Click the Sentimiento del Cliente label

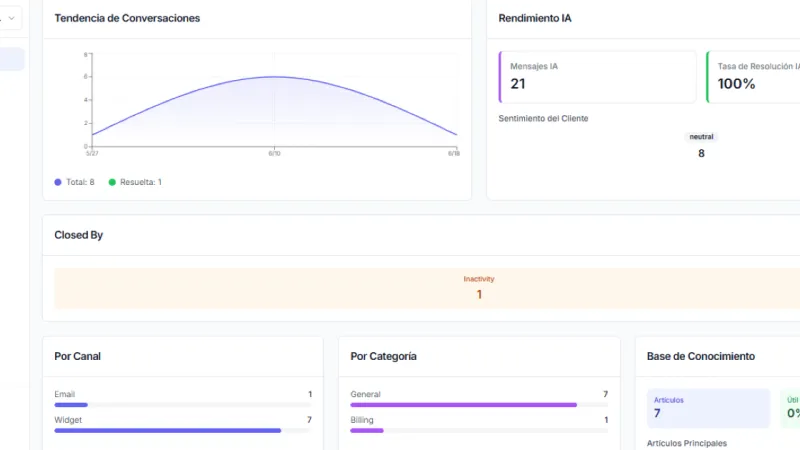click(x=543, y=118)
